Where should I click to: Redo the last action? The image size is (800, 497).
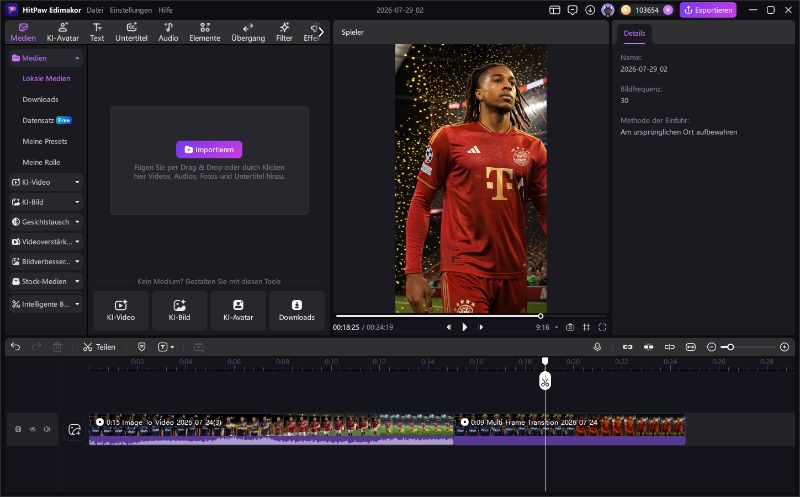click(36, 347)
